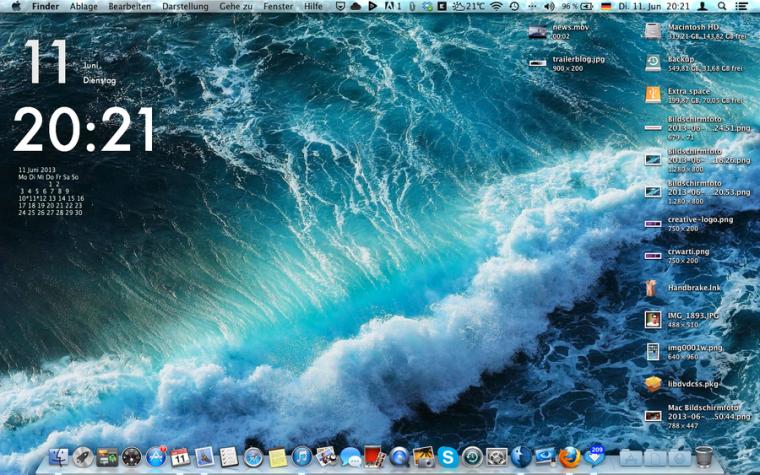Open Mail stamp icon in Dock
Viewport: 760px width, 475px height.
tap(205, 457)
